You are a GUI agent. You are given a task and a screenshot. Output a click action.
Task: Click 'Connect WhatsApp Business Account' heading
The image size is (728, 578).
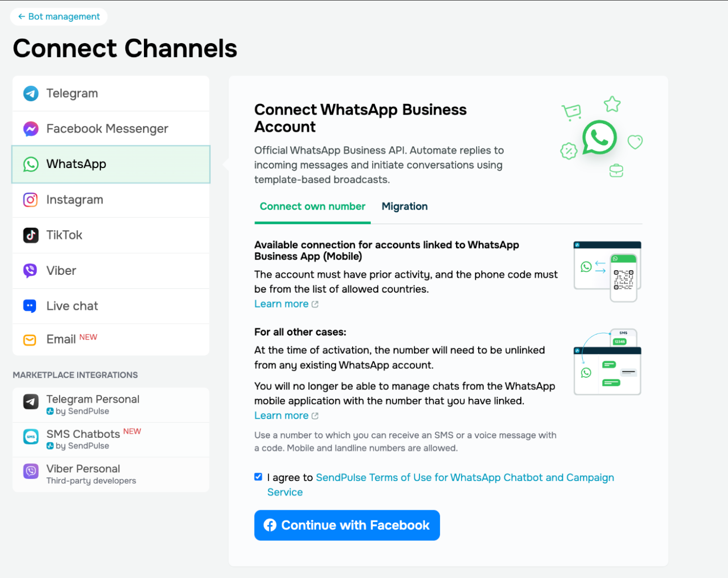[x=360, y=118]
